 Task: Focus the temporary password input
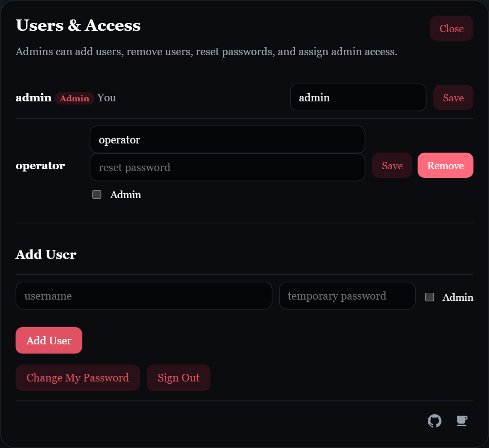(x=347, y=296)
